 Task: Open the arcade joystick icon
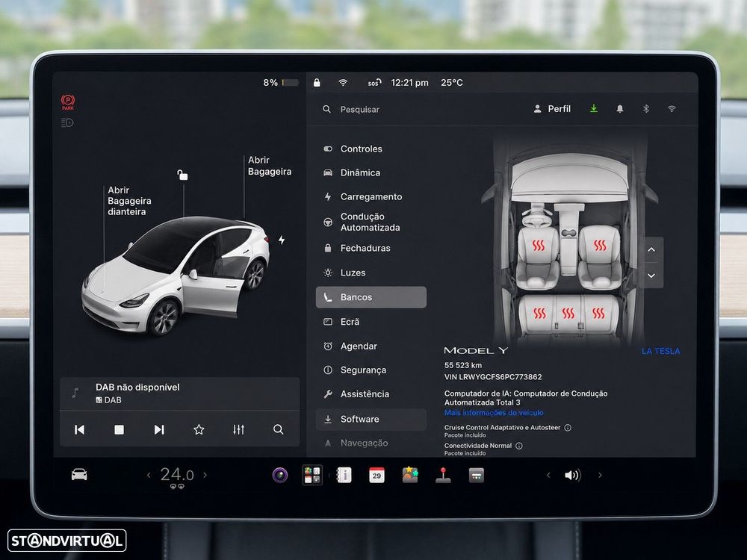coord(443,475)
